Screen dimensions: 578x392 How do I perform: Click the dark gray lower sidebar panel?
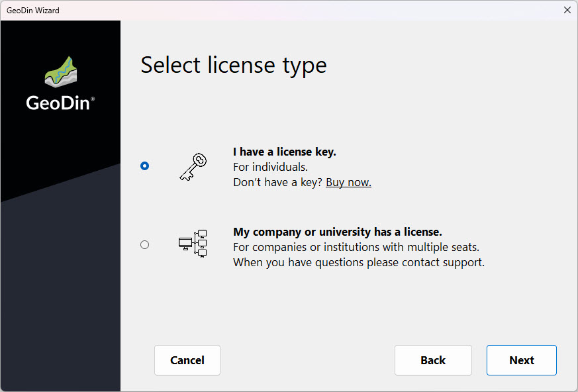click(x=60, y=298)
